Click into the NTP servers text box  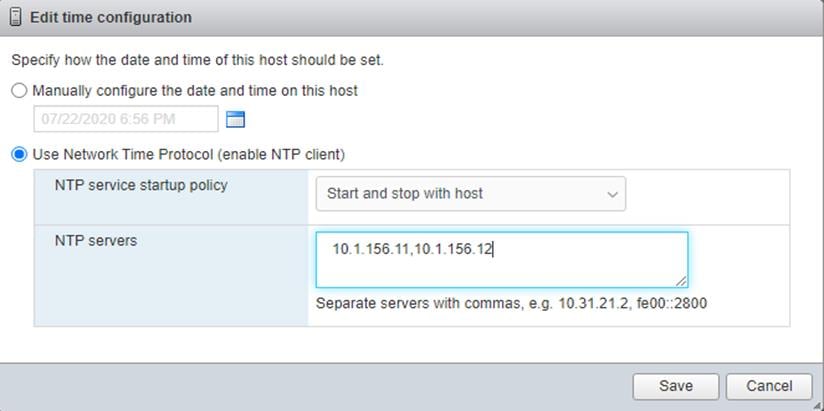point(501,259)
